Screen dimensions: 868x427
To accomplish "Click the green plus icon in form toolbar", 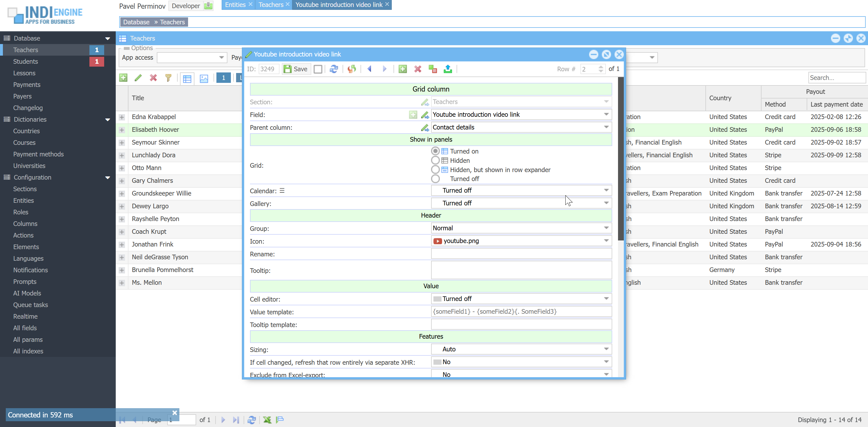I will point(402,69).
